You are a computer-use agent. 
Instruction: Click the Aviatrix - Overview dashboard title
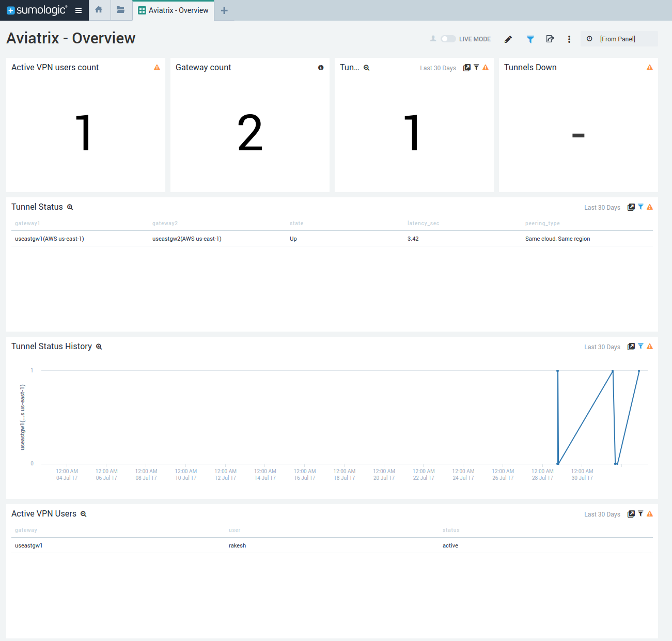coord(71,38)
